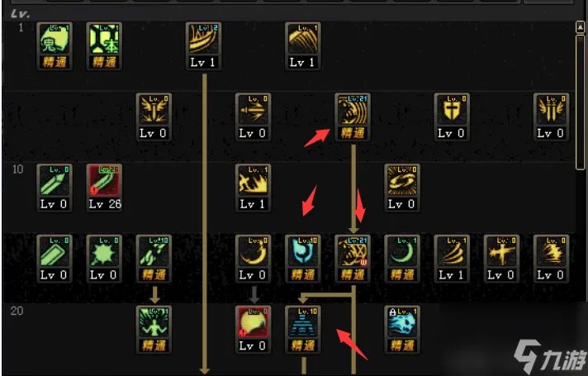Image resolution: width=588 pixels, height=376 pixels.
Task: Click the gold flame dash skill at Lv 1
Action: (254, 188)
